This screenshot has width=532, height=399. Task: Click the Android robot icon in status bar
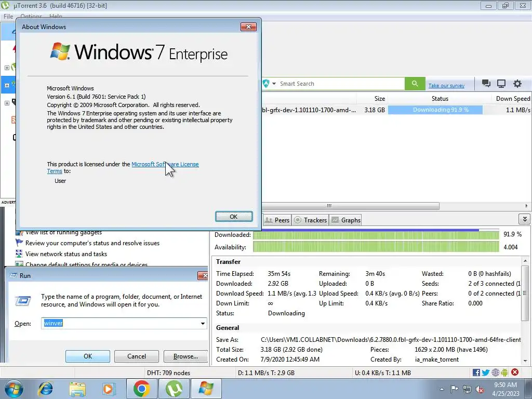pos(504,373)
